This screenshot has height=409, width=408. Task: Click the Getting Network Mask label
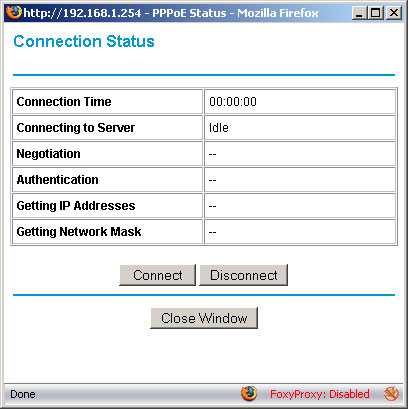[x=79, y=232]
